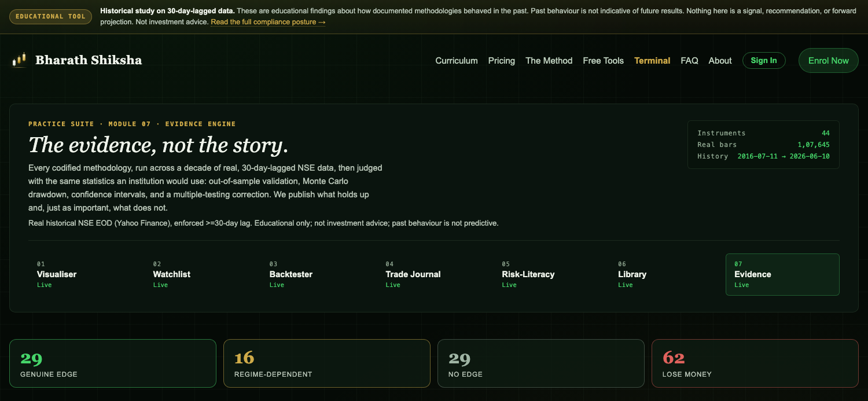This screenshot has height=401, width=868.
Task: Click the 62 Lose Money card
Action: pyautogui.click(x=755, y=363)
